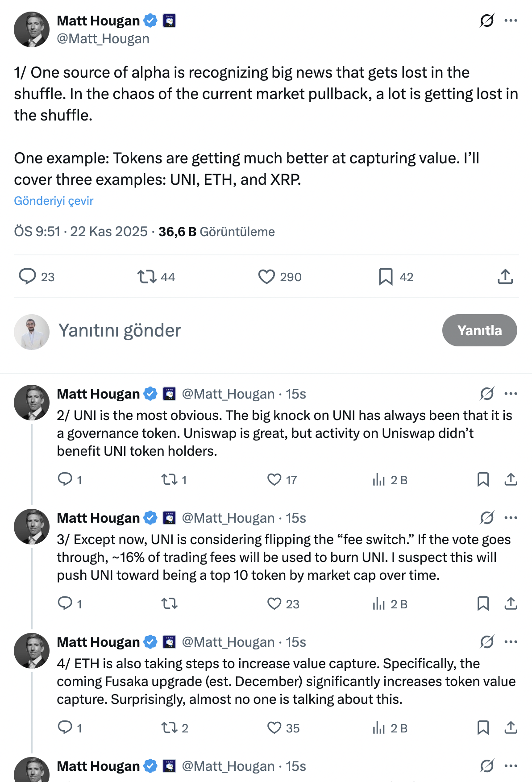
Task: Bookmark the 3/ fee switch reply
Action: [483, 603]
